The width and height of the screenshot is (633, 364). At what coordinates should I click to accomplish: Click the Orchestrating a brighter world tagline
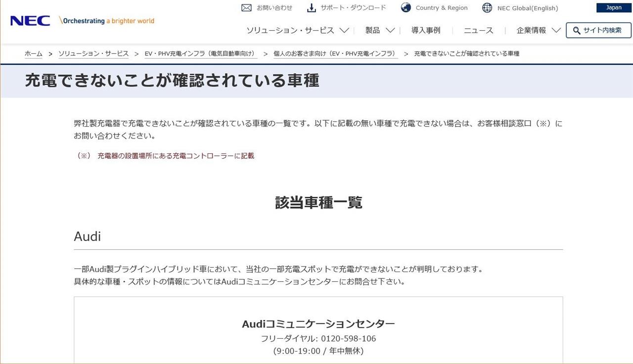tap(107, 21)
